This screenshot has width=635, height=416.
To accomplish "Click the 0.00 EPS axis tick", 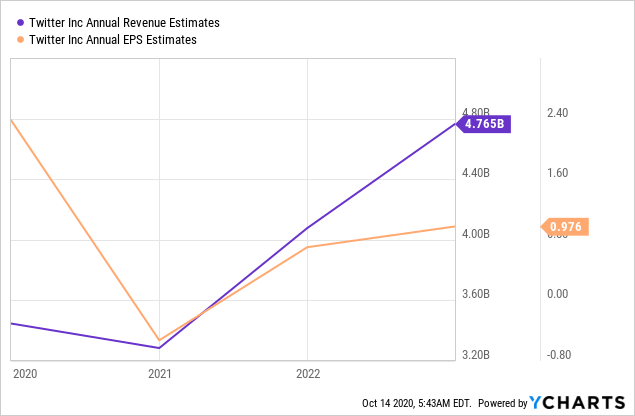I will coord(558,294).
